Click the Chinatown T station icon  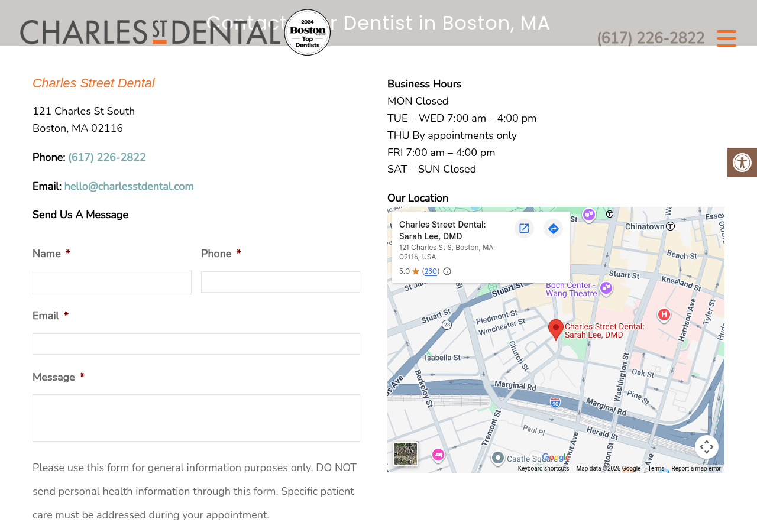(x=670, y=226)
